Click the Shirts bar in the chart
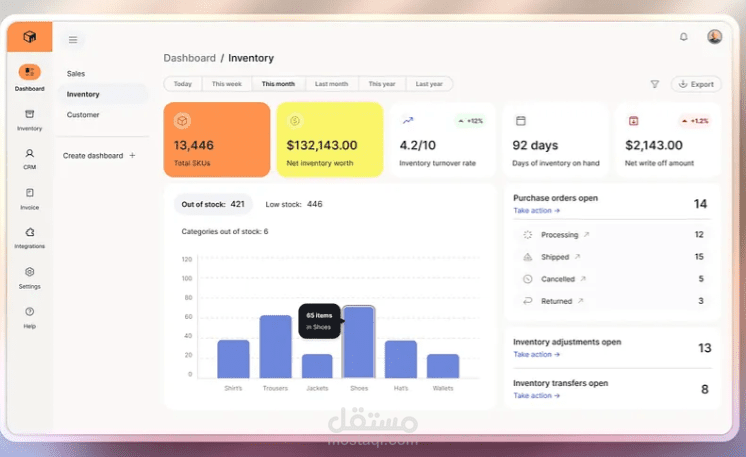 233,359
